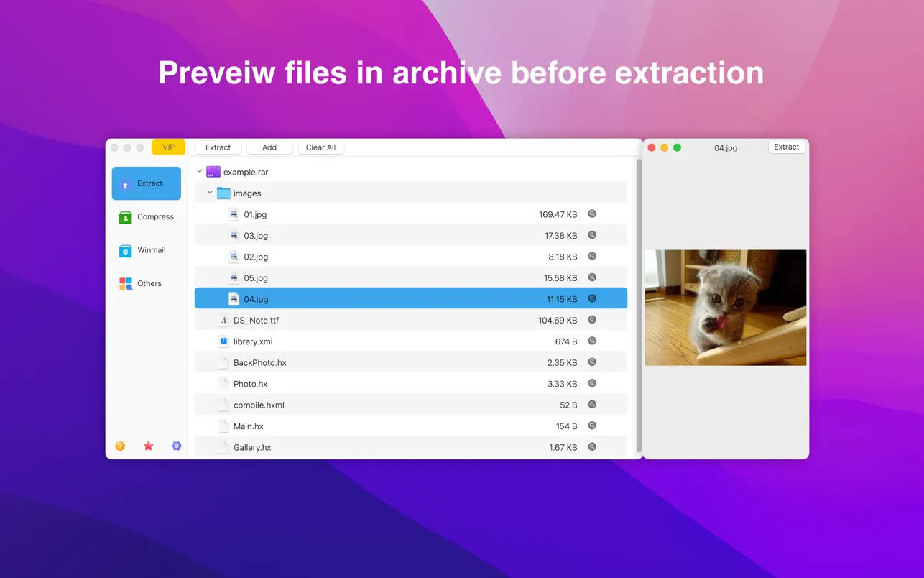Click the Extract toolbar button

pyautogui.click(x=218, y=147)
